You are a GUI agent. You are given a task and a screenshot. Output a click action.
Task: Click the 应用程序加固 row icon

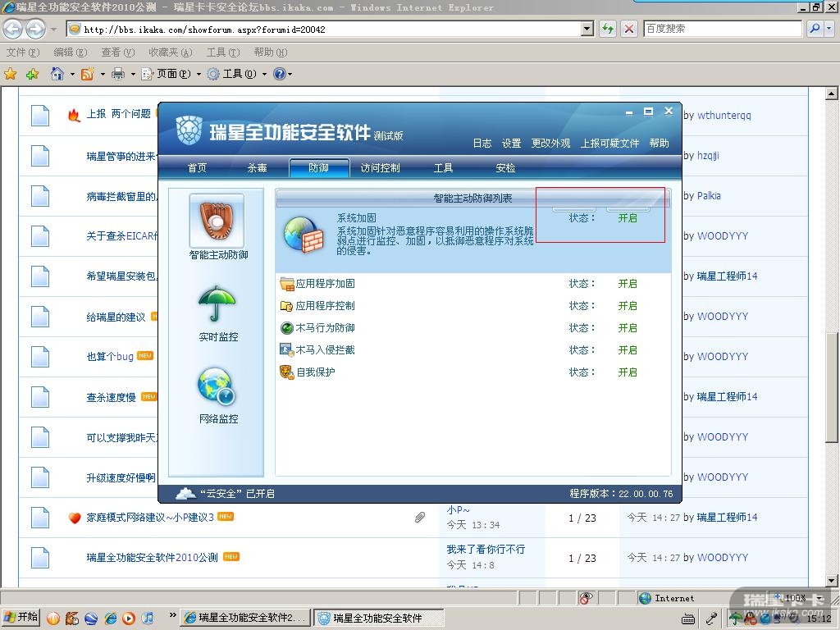pos(286,284)
